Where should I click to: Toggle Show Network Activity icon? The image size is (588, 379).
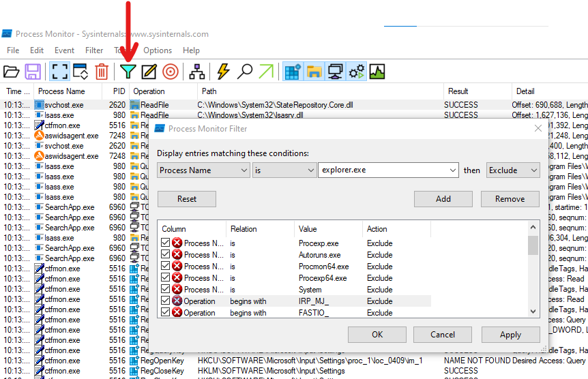(335, 72)
